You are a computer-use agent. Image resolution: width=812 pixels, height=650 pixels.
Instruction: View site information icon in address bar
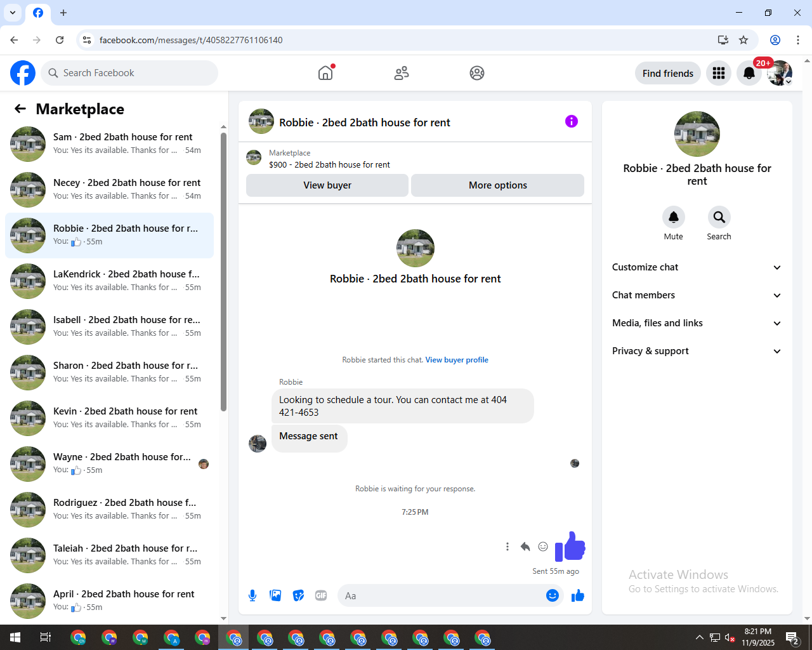(87, 40)
